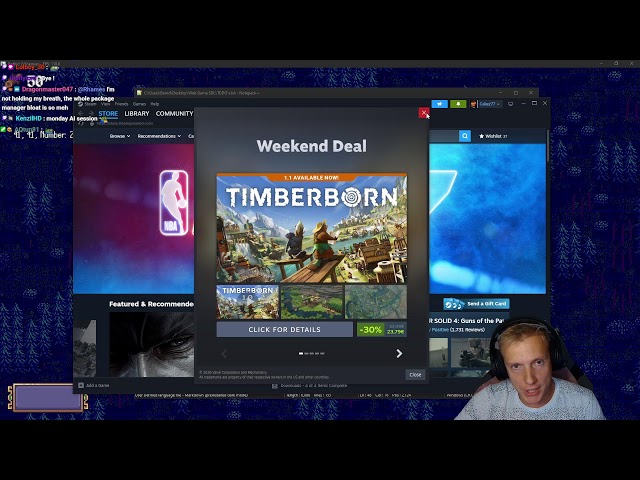
Task: Open the Downloads status icon
Action: coord(275,386)
